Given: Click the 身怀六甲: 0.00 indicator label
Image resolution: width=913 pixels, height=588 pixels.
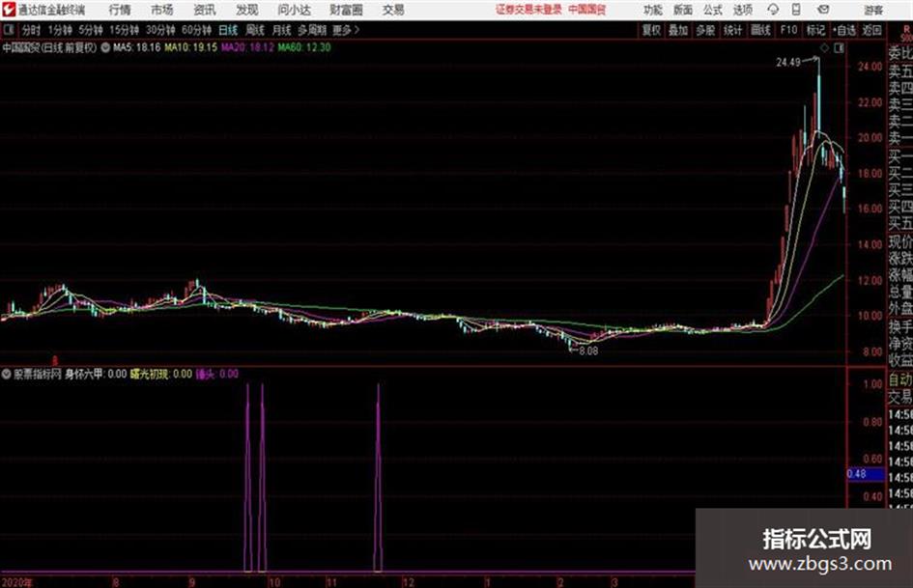Looking at the screenshot, I should pyautogui.click(x=96, y=374).
